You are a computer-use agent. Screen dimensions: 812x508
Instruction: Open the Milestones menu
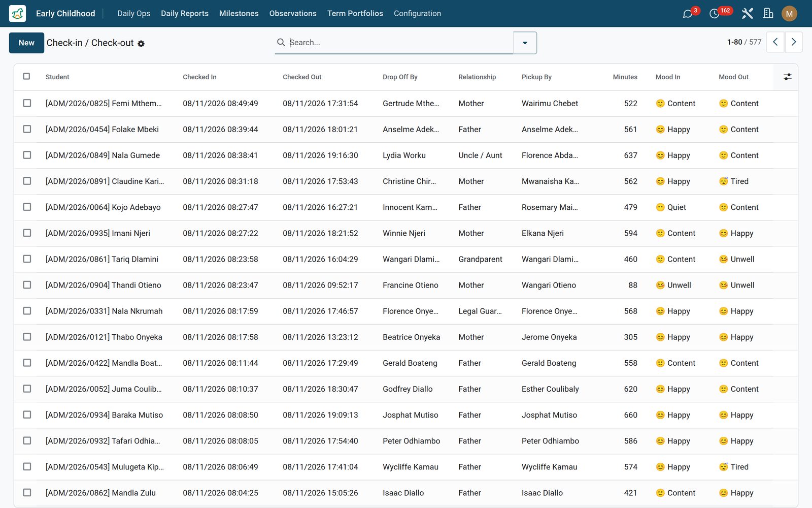coord(239,14)
